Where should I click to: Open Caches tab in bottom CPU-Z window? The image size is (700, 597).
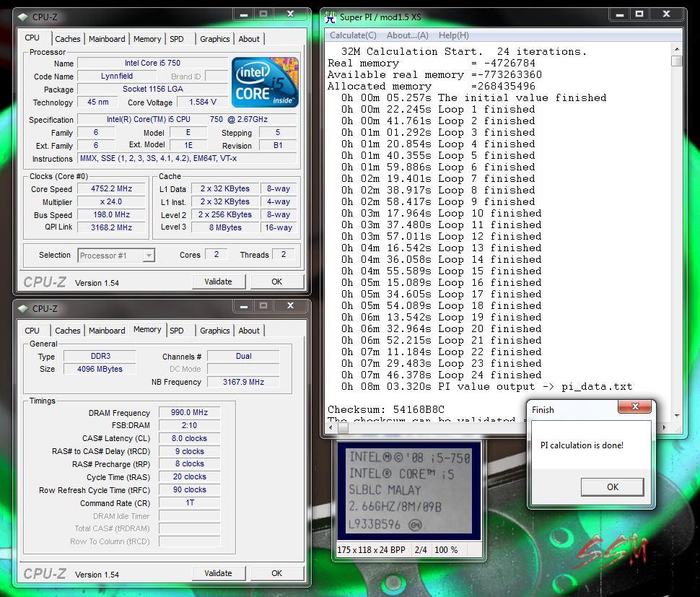pyautogui.click(x=67, y=331)
